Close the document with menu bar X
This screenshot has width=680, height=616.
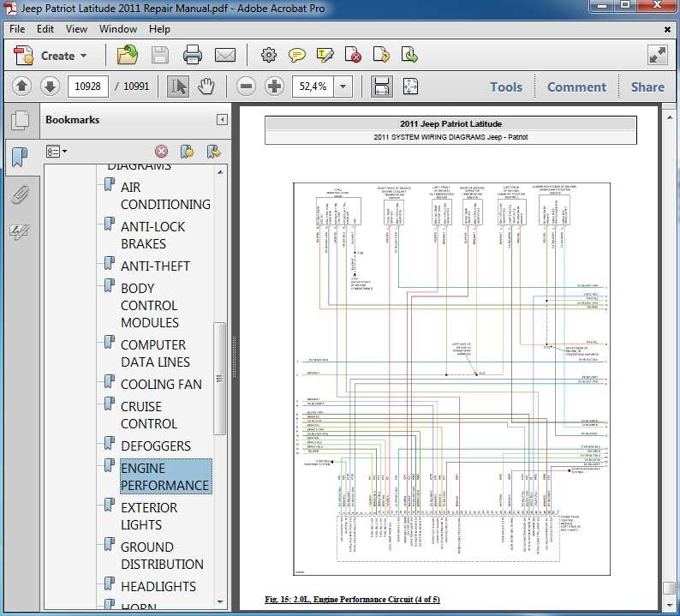(667, 29)
